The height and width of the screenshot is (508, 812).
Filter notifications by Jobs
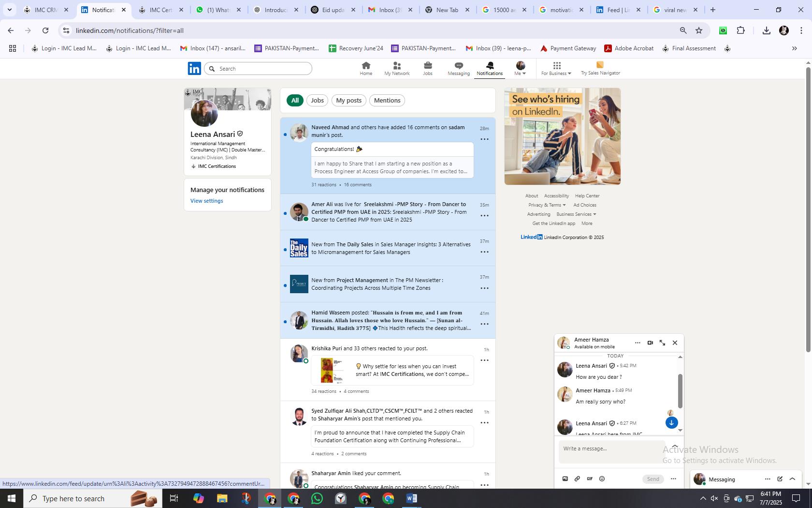coord(317,100)
